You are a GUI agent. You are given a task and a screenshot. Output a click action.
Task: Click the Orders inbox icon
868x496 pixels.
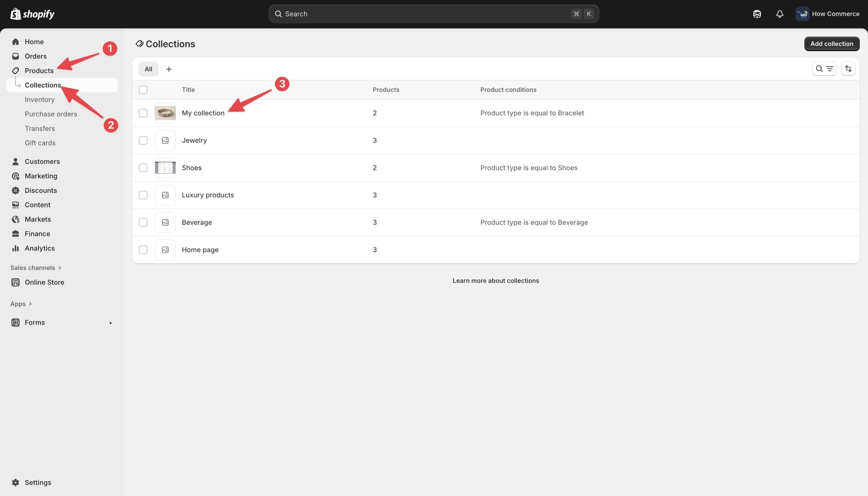pos(15,56)
